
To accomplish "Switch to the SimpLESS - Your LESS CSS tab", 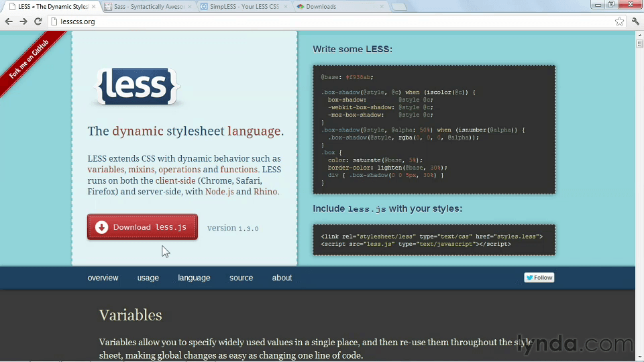I will click(244, 7).
